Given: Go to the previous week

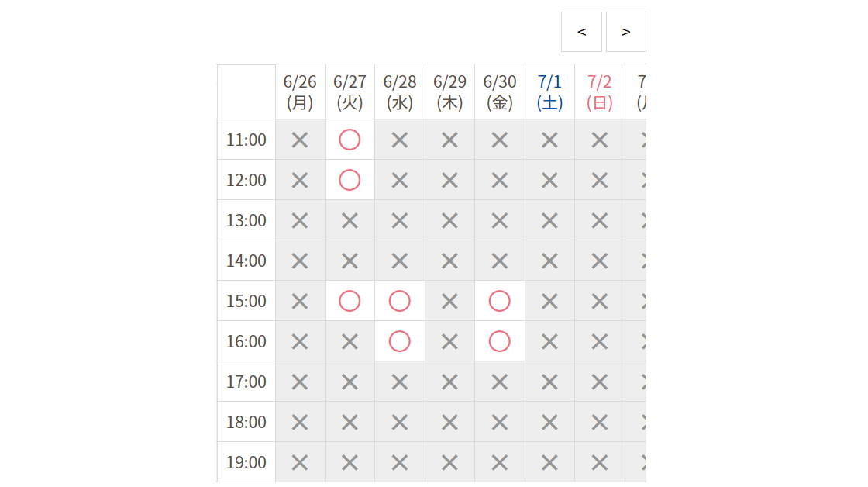Looking at the screenshot, I should [x=581, y=32].
